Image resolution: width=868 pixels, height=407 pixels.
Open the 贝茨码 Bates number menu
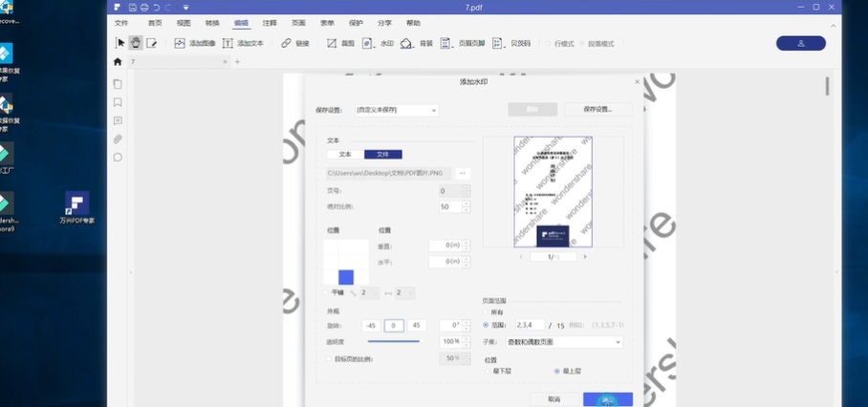[x=511, y=43]
